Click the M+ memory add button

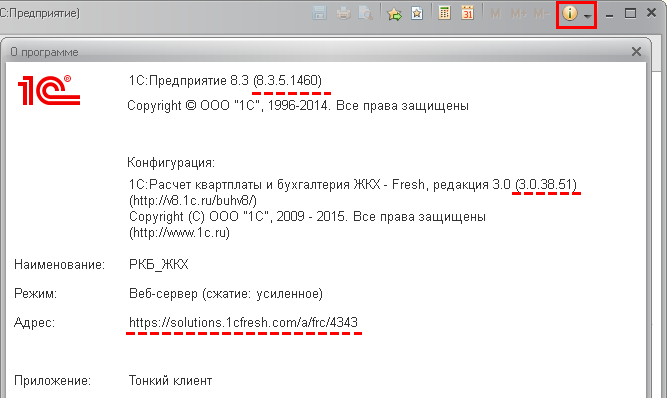point(519,14)
